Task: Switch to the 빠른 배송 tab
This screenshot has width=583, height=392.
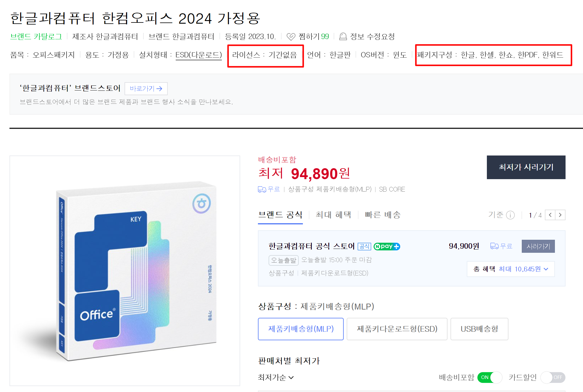Action: pyautogui.click(x=382, y=215)
